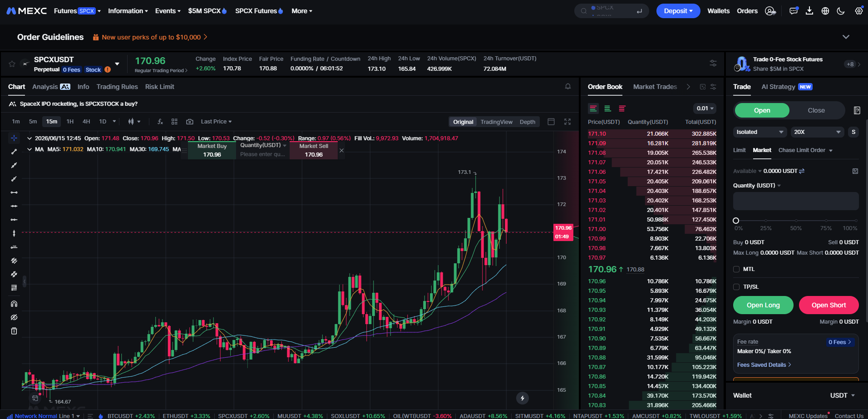Select the Open position toggle
868x419 pixels.
[x=762, y=110]
